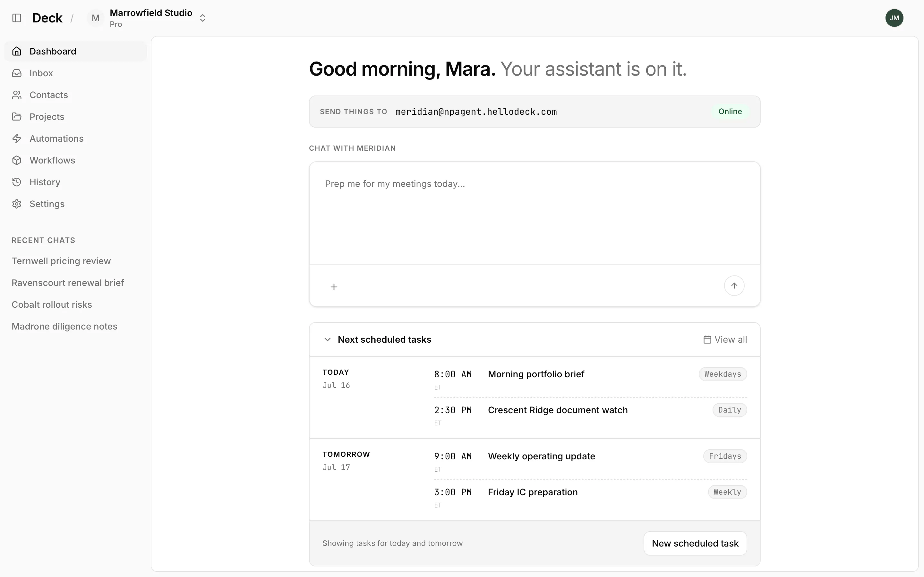The image size is (924, 577).
Task: Open History clock icon
Action: 17,182
